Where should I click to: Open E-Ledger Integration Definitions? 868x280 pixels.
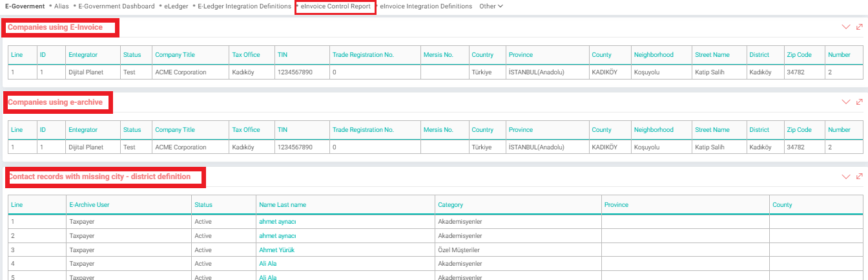pos(244,6)
